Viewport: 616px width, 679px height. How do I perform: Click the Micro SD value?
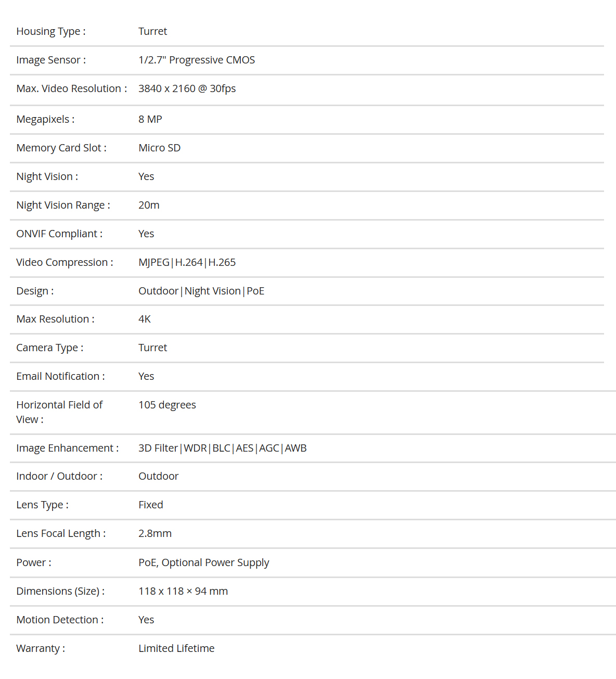click(x=159, y=148)
